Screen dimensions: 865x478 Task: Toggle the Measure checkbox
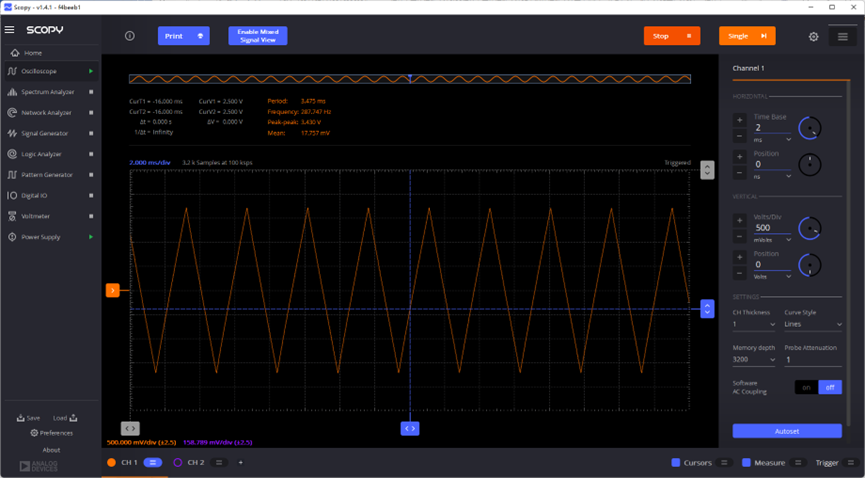click(746, 463)
